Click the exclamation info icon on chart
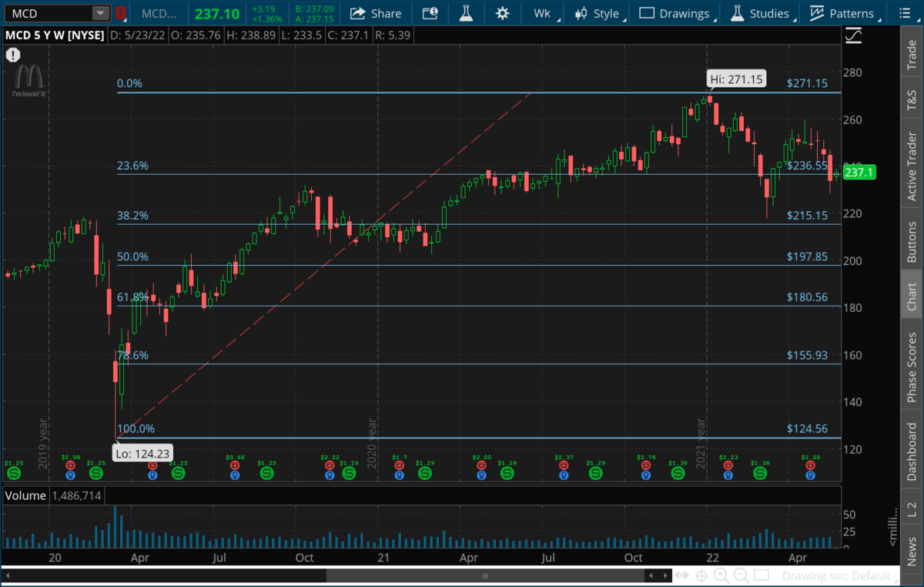Screen dimensions: 924x587 click(12, 55)
